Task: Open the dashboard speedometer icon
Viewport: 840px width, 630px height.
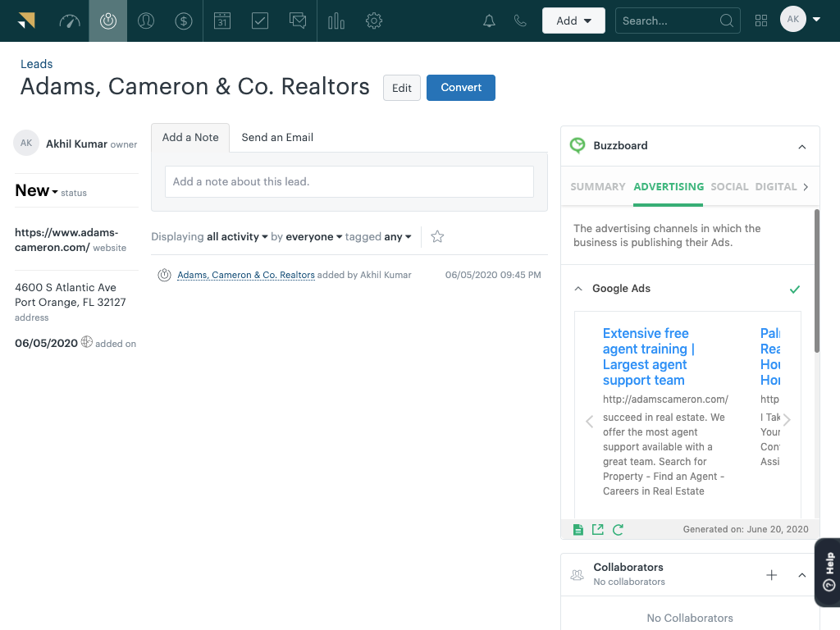Action: (x=70, y=21)
